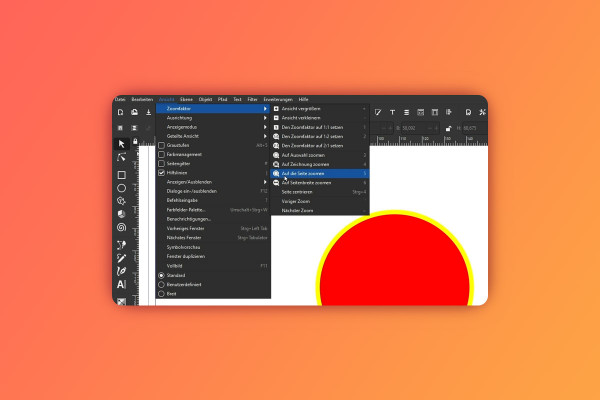This screenshot has width=600, height=400.
Task: Expand the Anzeigen/Ausblenden submenu
Action: click(x=213, y=182)
